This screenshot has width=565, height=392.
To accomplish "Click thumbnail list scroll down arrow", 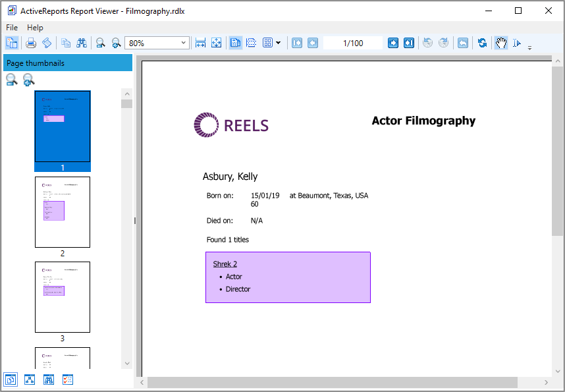I will [127, 363].
